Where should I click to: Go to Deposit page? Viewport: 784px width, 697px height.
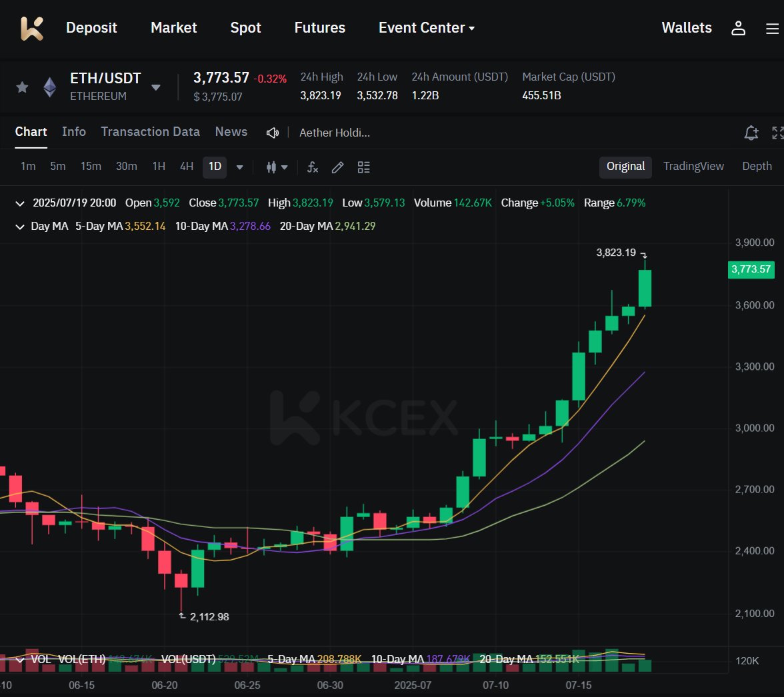click(91, 27)
